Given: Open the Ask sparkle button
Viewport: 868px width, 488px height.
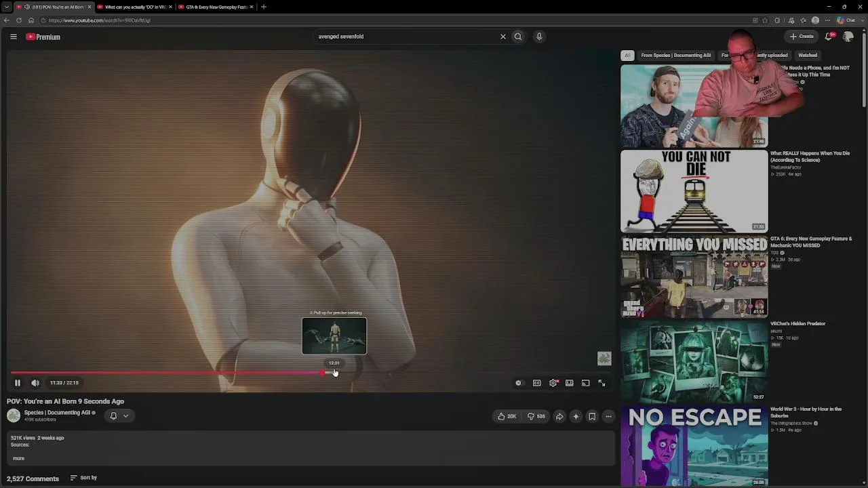Looking at the screenshot, I should coord(576,416).
